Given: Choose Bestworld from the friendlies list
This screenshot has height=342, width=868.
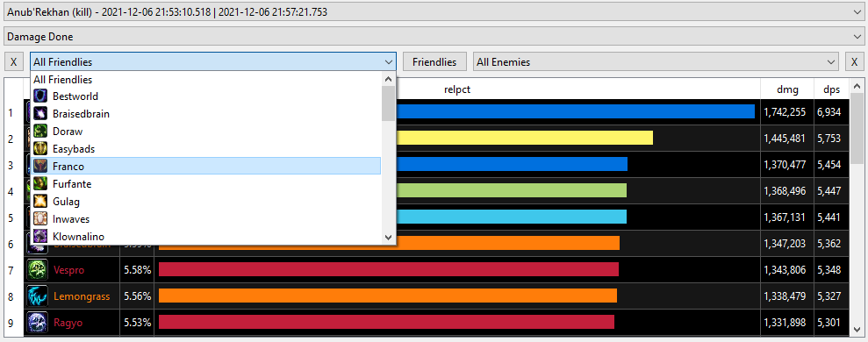Looking at the screenshot, I should coord(206,96).
